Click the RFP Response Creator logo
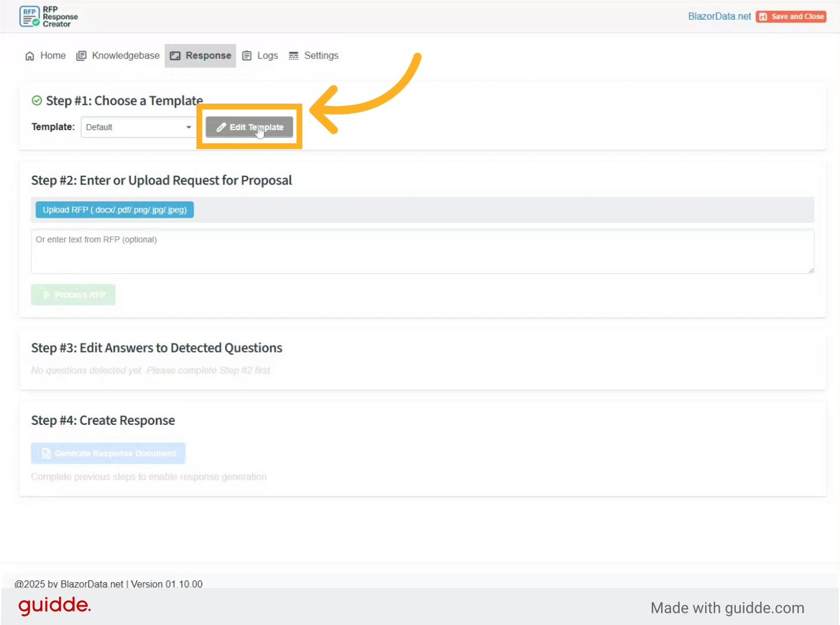 coord(49,16)
